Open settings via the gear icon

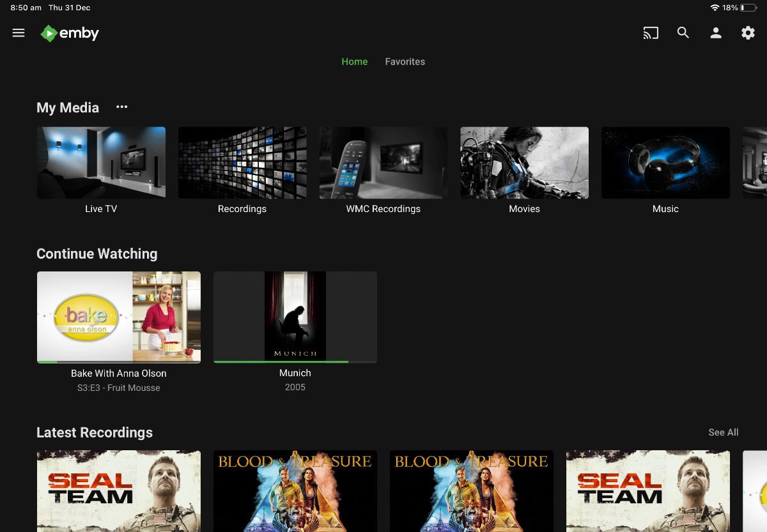[x=748, y=33]
